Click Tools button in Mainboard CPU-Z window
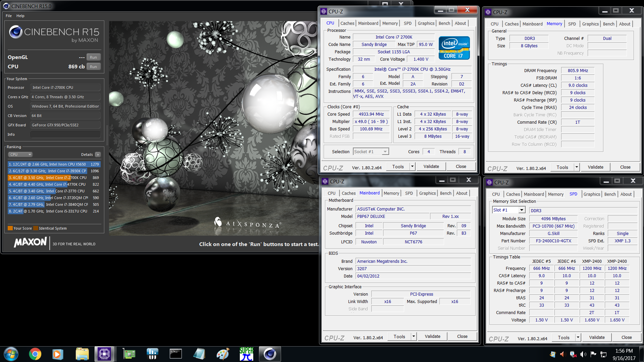 pyautogui.click(x=399, y=337)
